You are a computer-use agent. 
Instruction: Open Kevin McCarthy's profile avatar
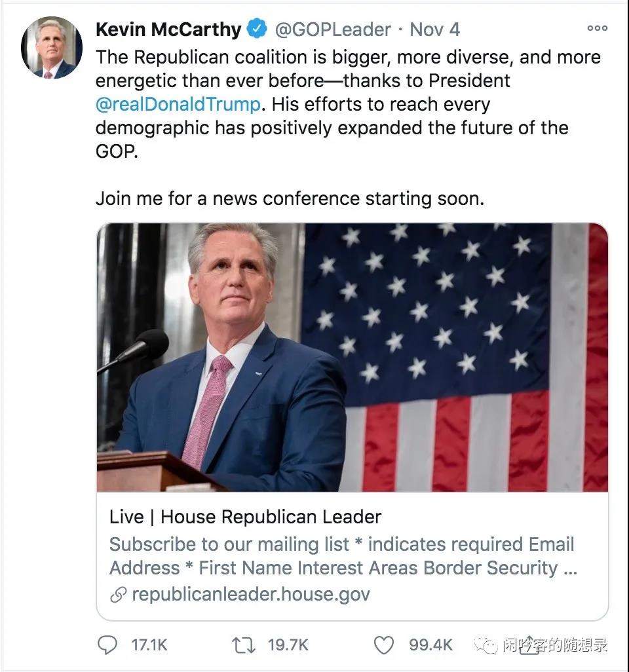[52, 48]
